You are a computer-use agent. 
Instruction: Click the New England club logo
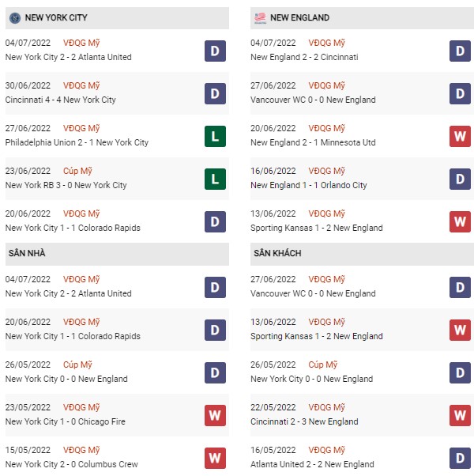click(260, 18)
